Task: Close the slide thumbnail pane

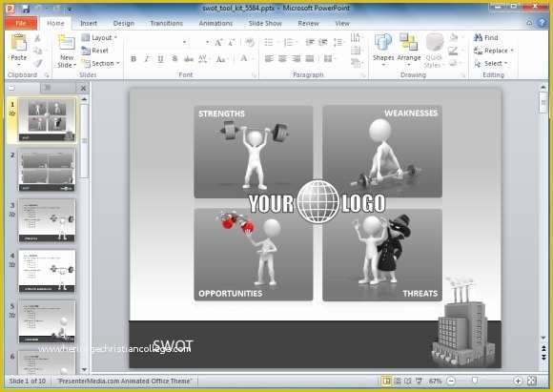Action: [x=83, y=88]
